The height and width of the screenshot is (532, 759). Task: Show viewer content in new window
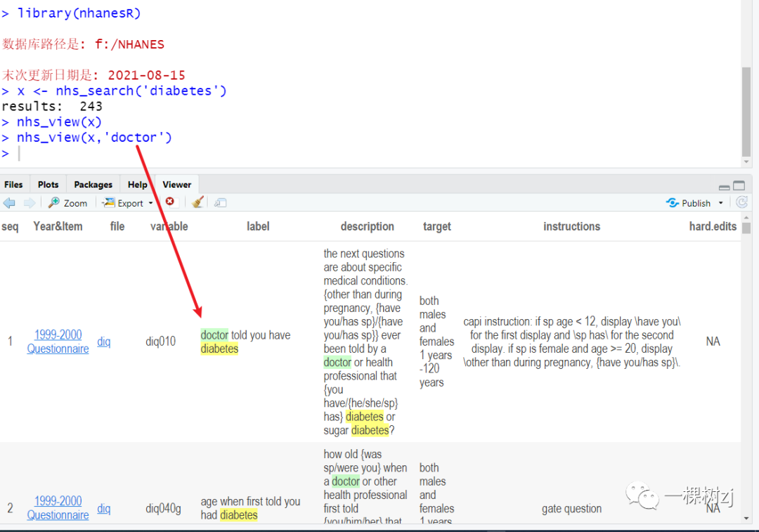click(221, 203)
